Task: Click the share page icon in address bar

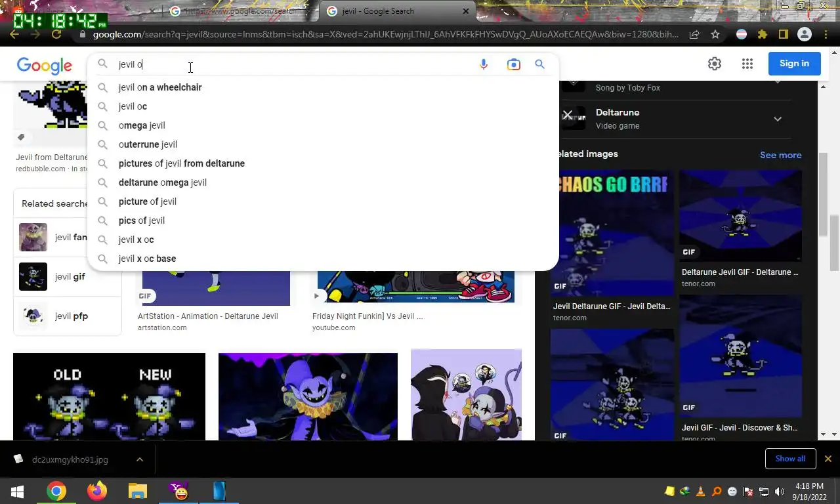Action: pos(694,35)
